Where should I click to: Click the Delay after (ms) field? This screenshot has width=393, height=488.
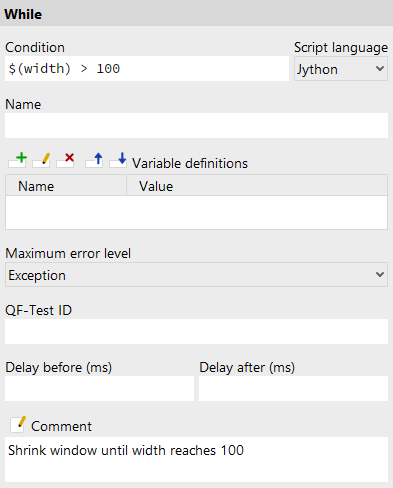click(x=293, y=388)
